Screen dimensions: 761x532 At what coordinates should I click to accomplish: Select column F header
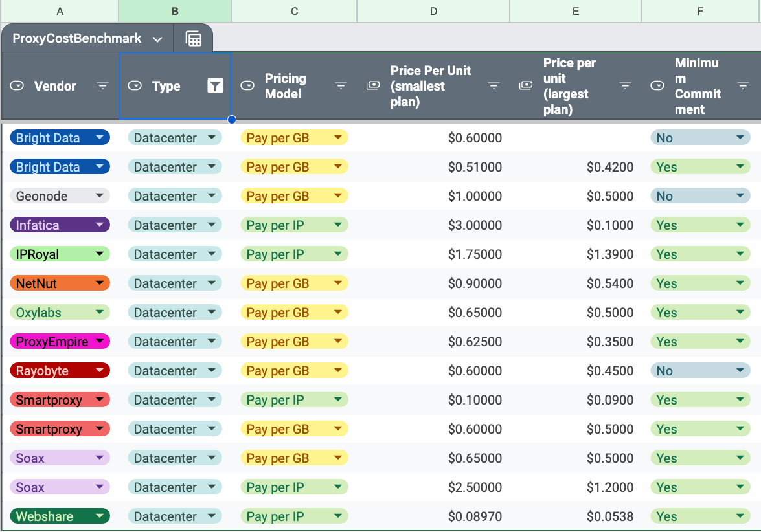point(700,11)
